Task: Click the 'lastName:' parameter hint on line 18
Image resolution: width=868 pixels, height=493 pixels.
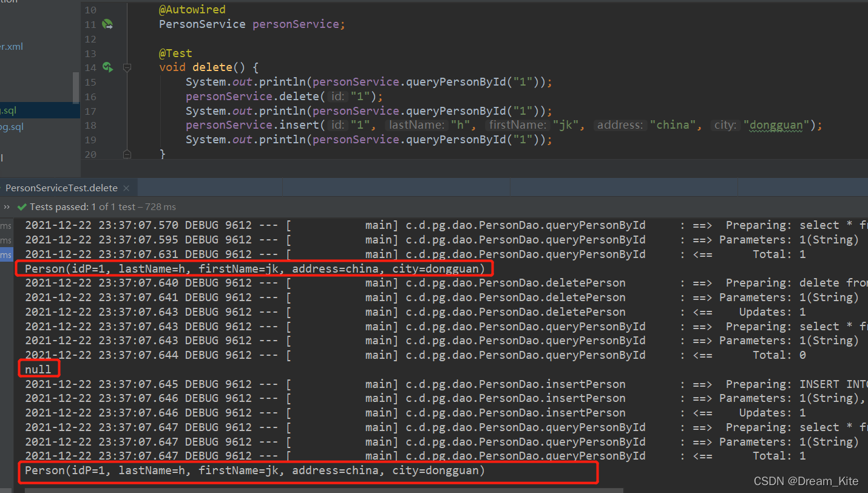Action: (x=417, y=125)
